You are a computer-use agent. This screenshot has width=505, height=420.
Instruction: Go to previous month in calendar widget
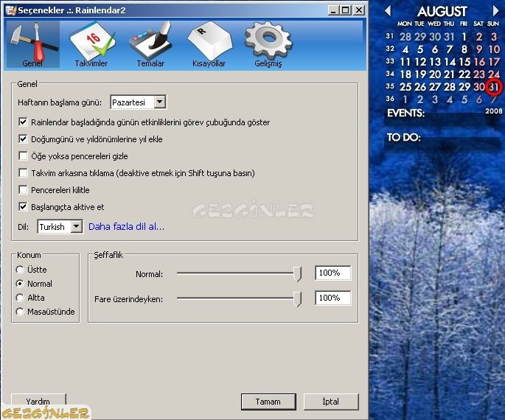tap(388, 11)
